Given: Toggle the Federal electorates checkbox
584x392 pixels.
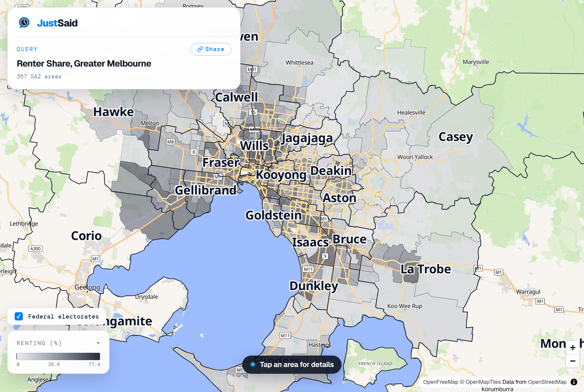Looking at the screenshot, I should click(19, 316).
